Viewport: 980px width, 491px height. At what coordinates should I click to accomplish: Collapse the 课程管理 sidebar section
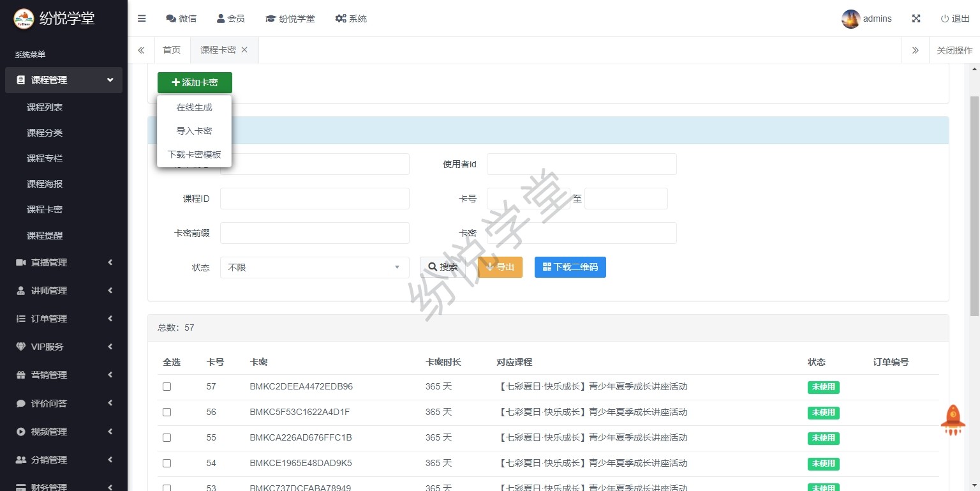coord(64,80)
